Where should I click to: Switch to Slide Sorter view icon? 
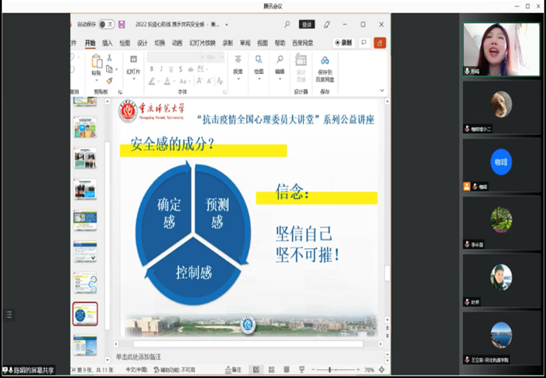coord(272,370)
